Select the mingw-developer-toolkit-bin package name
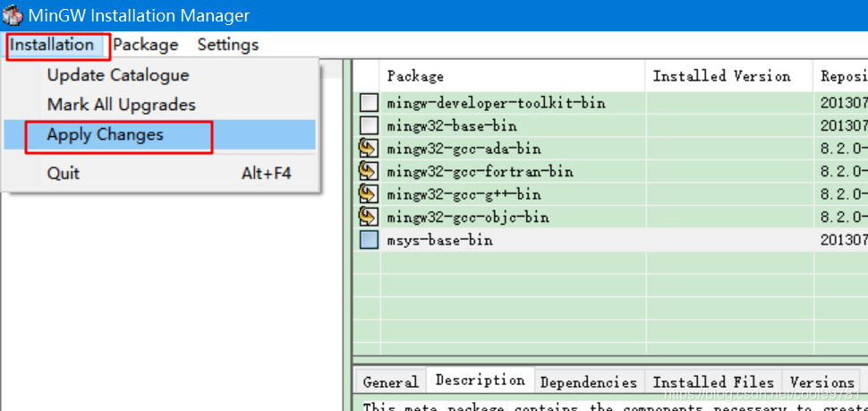Image resolution: width=868 pixels, height=411 pixels. coord(496,103)
